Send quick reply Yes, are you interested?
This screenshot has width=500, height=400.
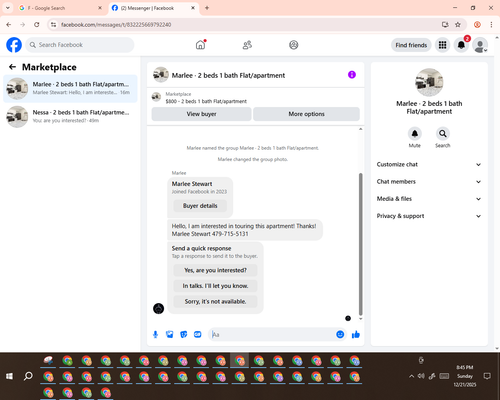coord(215,270)
